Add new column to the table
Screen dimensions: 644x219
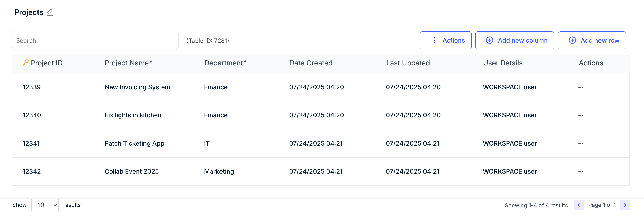pyautogui.click(x=514, y=40)
